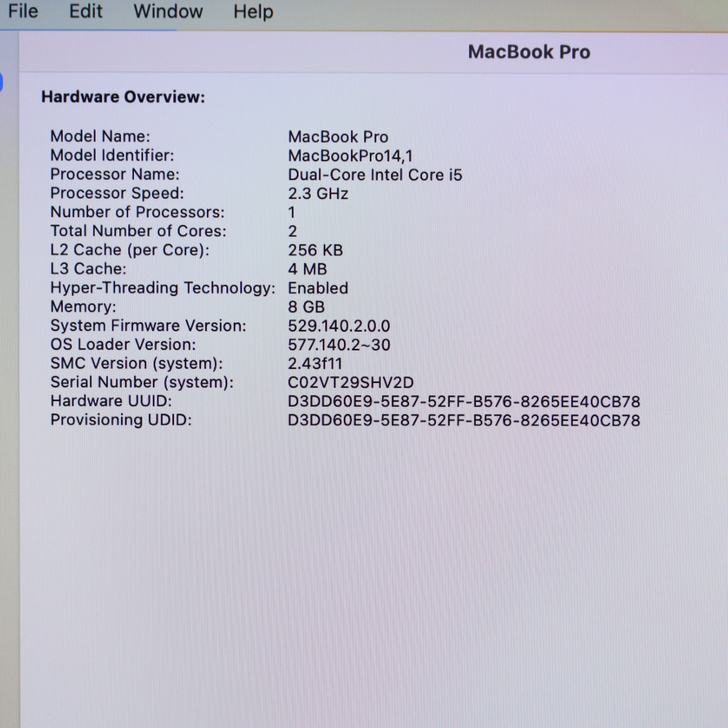The width and height of the screenshot is (728, 728).
Task: Select the Model Identifier label
Action: pos(112,156)
